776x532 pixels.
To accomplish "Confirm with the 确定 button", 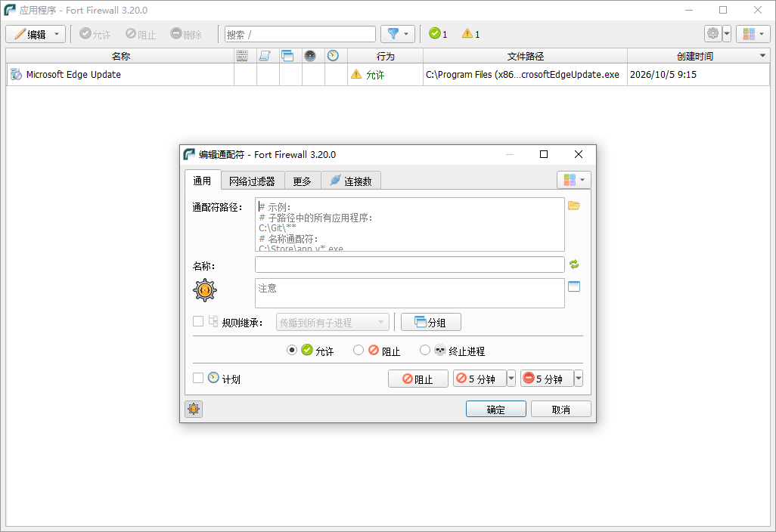I will (x=496, y=410).
